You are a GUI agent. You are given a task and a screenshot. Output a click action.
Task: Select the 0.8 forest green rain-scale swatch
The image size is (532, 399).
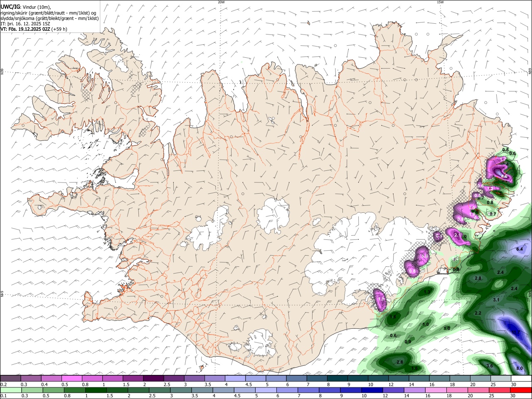point(74,390)
